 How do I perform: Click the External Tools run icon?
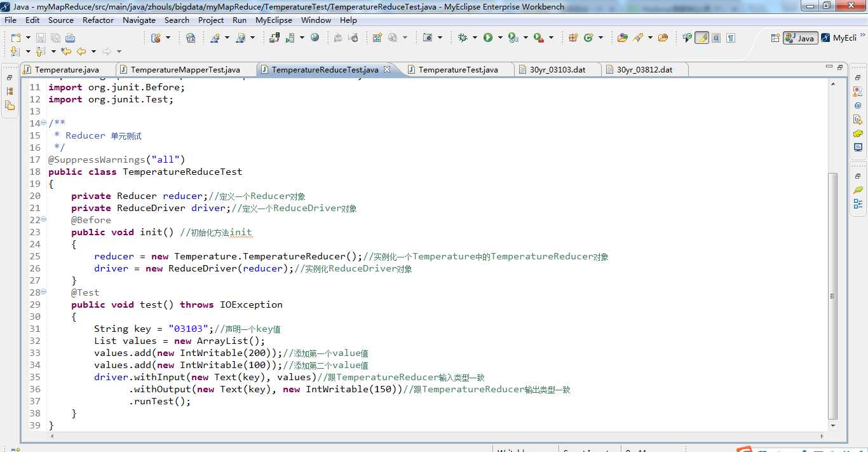[538, 38]
